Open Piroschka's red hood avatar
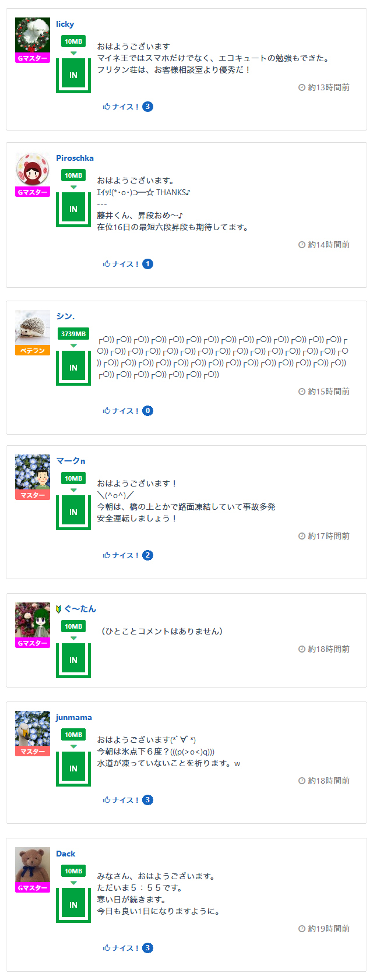 [33, 169]
